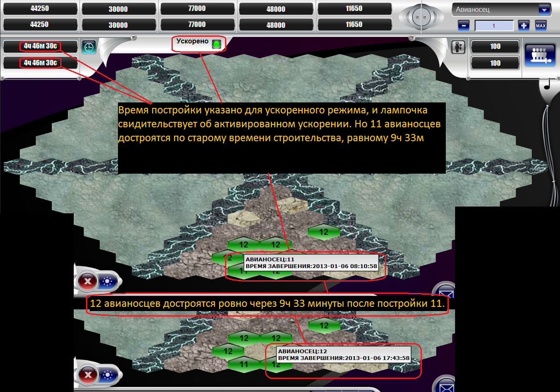This screenshot has width=560, height=392.
Task: Decrease unit quantity with minus button
Action: (x=463, y=26)
